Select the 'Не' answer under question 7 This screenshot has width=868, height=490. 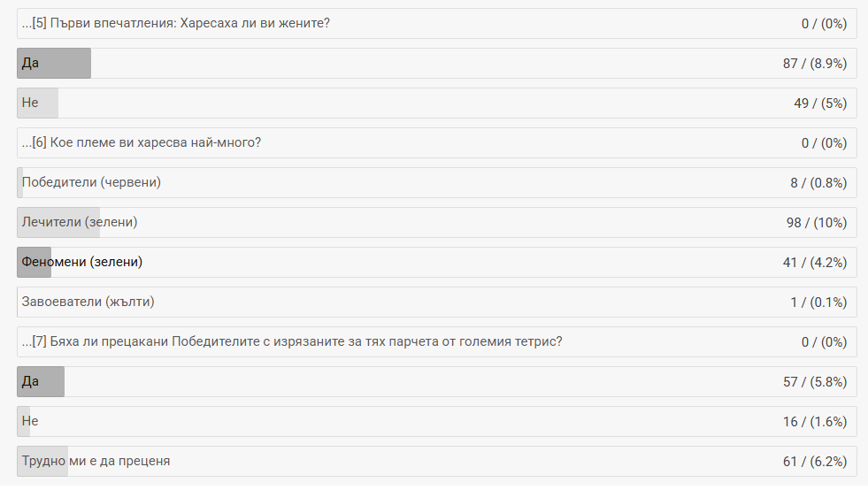click(31, 422)
